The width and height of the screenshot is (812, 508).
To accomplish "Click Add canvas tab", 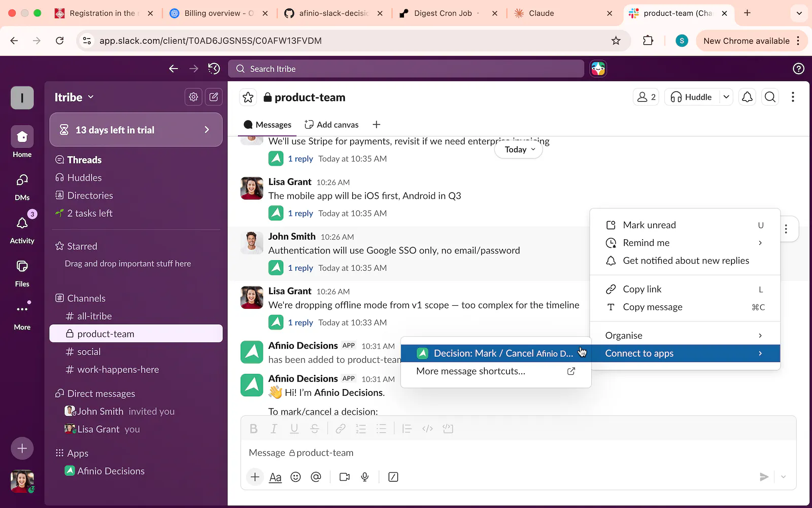I will point(331,125).
